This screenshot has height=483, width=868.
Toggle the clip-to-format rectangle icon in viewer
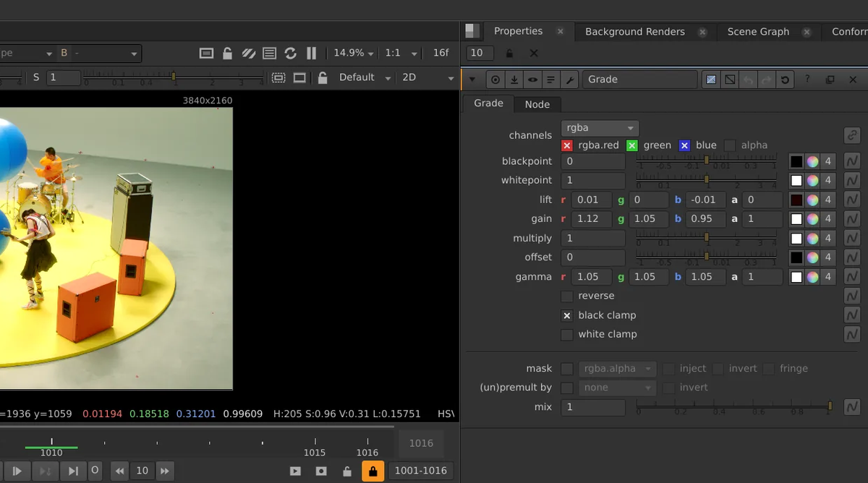coord(206,54)
